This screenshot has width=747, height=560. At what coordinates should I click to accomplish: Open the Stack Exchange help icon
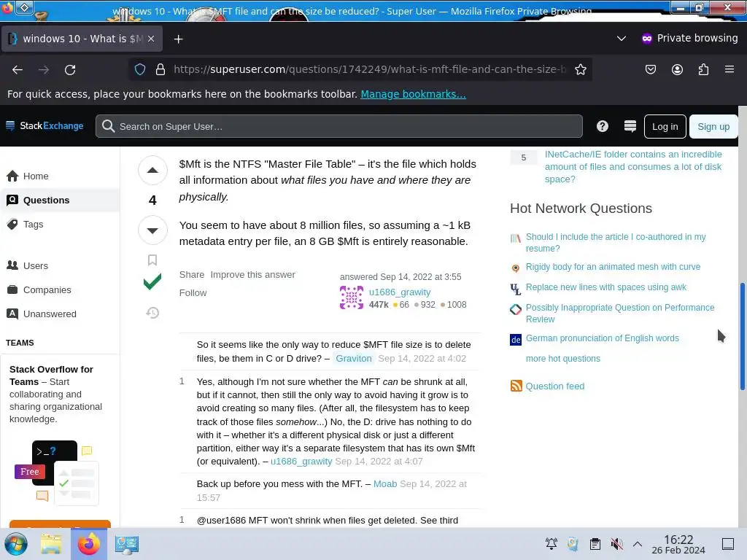point(602,126)
